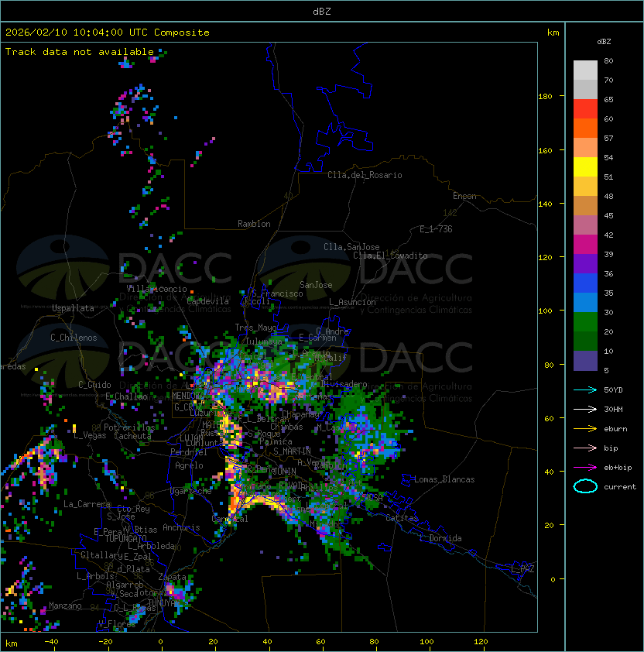Screen dimensions: 644x652
Task: Click the pink bip arrow in legend
Action: pos(585,448)
